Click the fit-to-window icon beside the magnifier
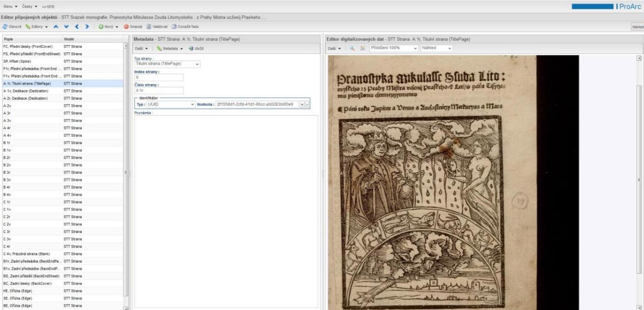The image size is (644, 310). click(x=362, y=48)
